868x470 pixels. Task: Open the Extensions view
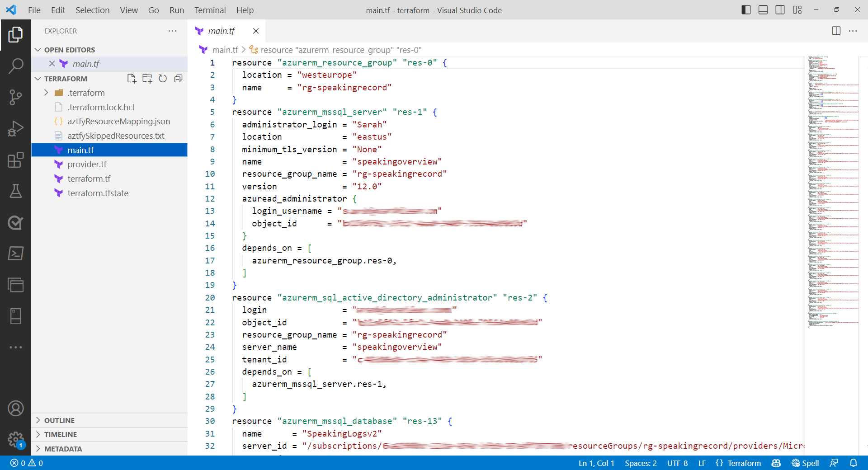16,160
